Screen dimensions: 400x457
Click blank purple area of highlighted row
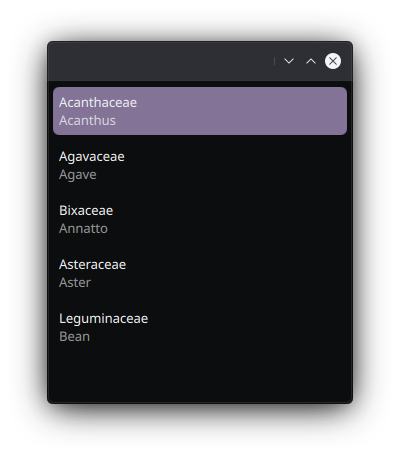point(240,111)
